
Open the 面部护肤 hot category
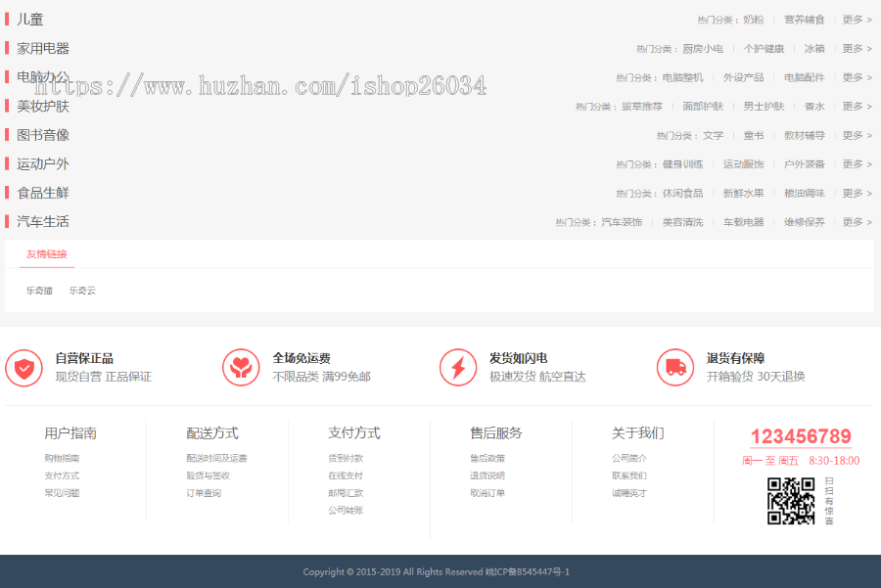point(703,106)
